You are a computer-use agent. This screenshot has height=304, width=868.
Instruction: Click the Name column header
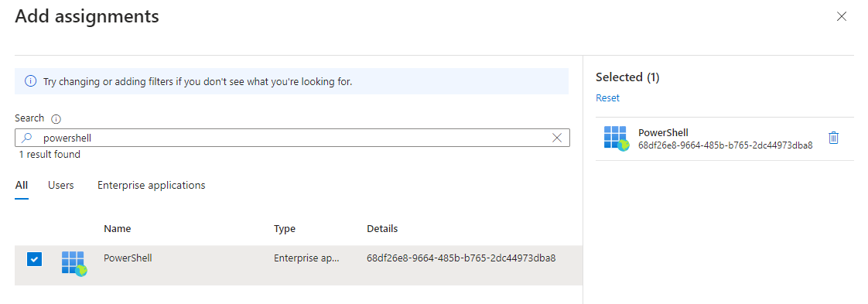pos(118,229)
